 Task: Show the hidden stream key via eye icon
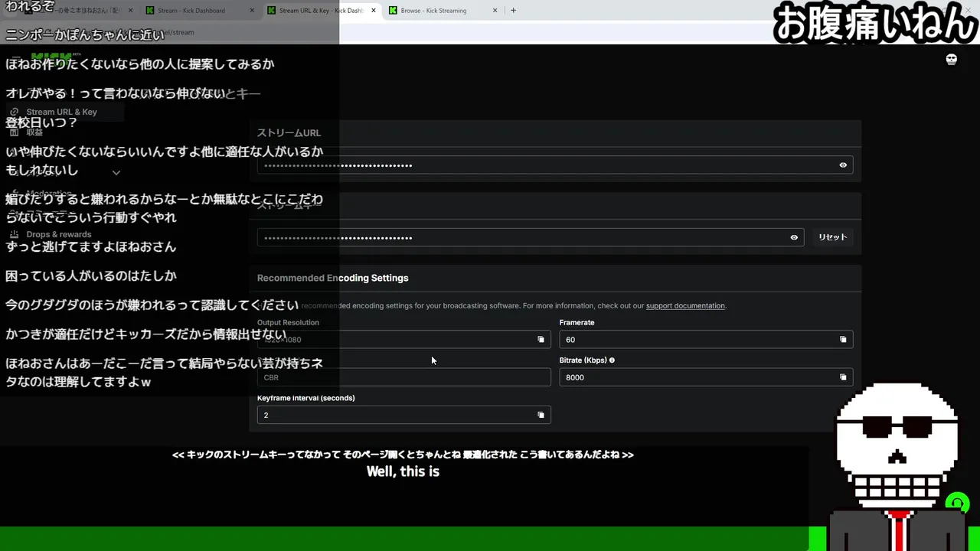pos(794,237)
